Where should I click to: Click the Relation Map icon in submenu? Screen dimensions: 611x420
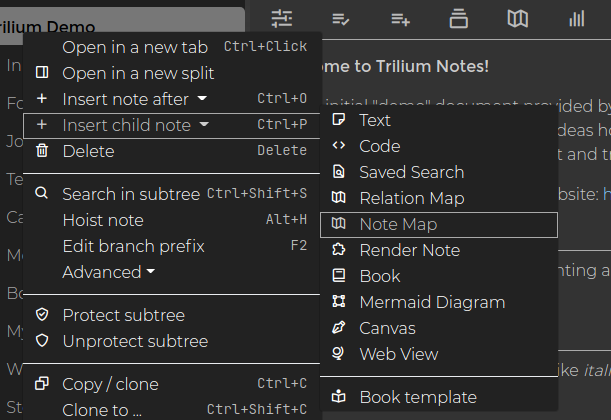tap(339, 198)
